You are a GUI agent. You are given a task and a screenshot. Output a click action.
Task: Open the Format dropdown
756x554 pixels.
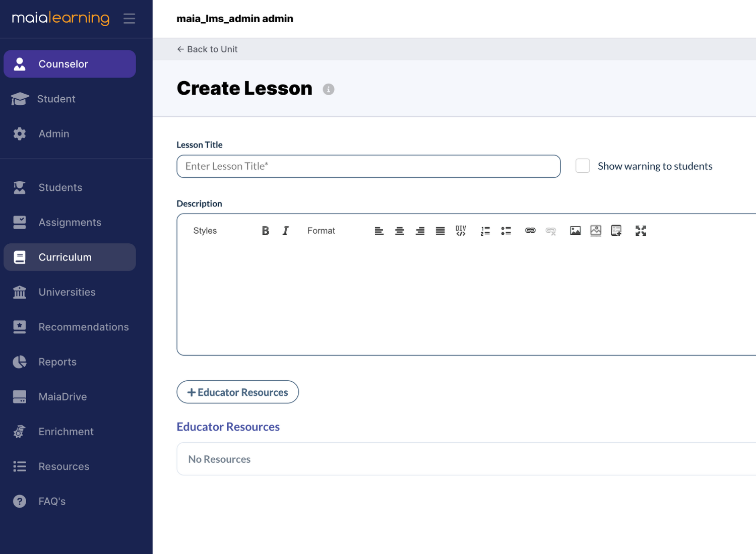tap(321, 231)
